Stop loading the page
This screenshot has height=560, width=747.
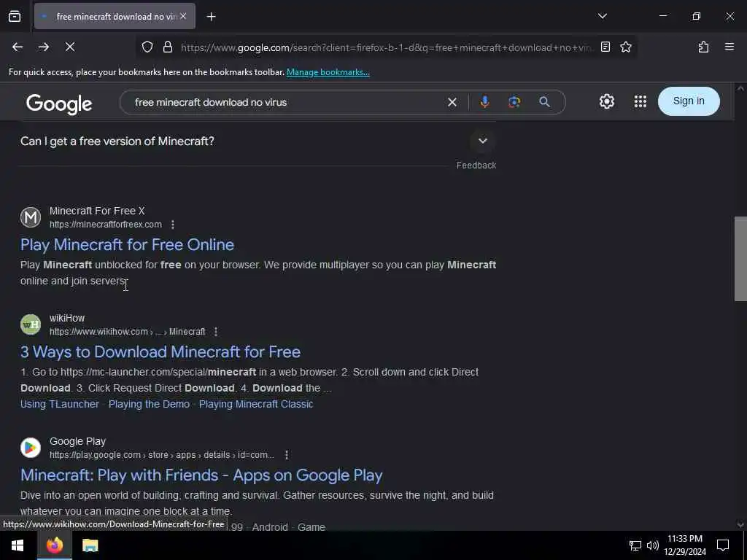69,47
